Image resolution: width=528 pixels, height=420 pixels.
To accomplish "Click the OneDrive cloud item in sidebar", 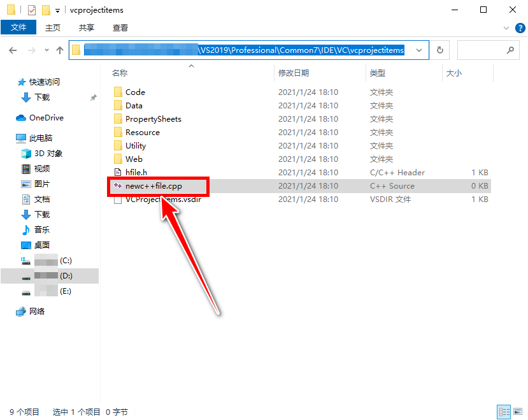I will pyautogui.click(x=46, y=118).
